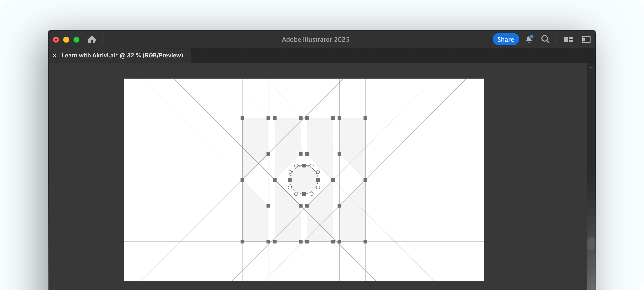Click bottom-right corner anchor of rightmost shape
Viewport: 644px width, 290px height.
[365, 242]
